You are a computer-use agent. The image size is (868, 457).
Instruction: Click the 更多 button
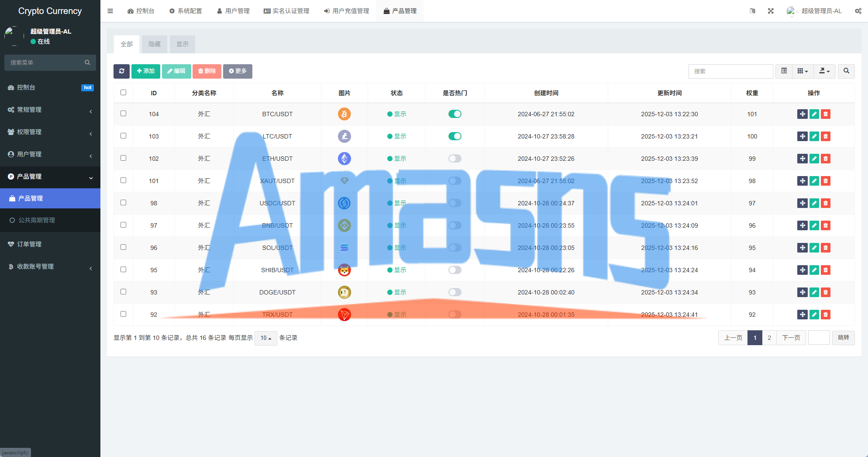(238, 71)
